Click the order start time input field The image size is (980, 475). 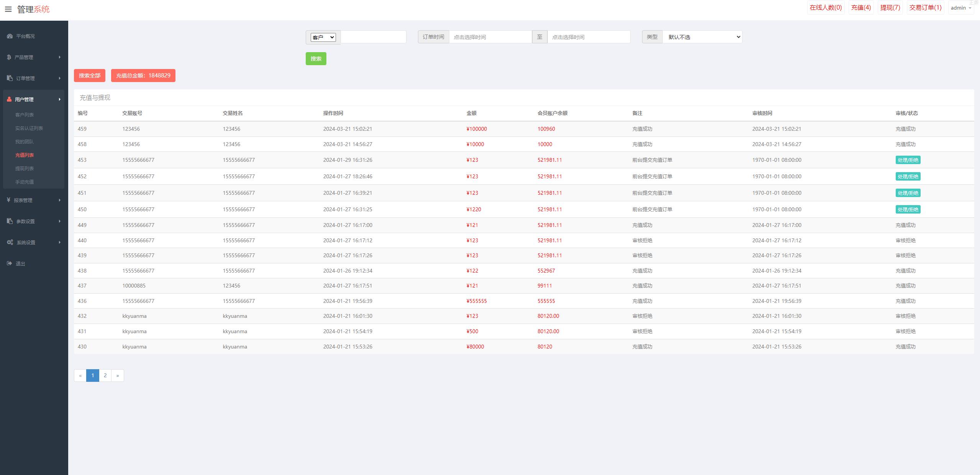(x=490, y=37)
